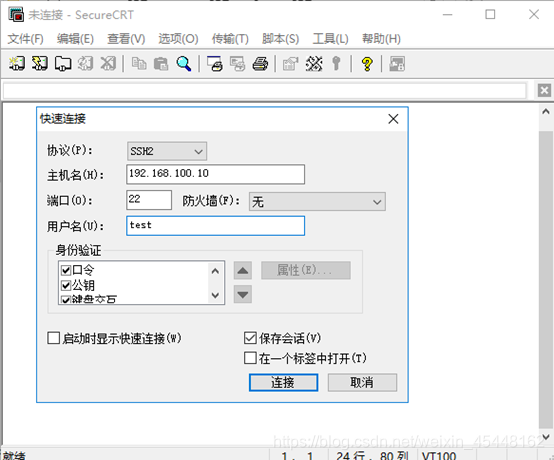The image size is (554, 460).
Task: Click the Find magnifier icon
Action: coord(184,64)
